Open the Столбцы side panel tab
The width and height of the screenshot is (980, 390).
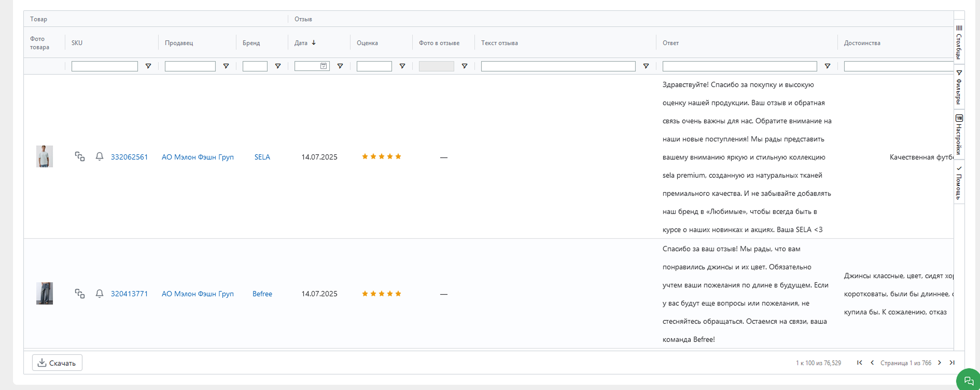click(x=959, y=42)
